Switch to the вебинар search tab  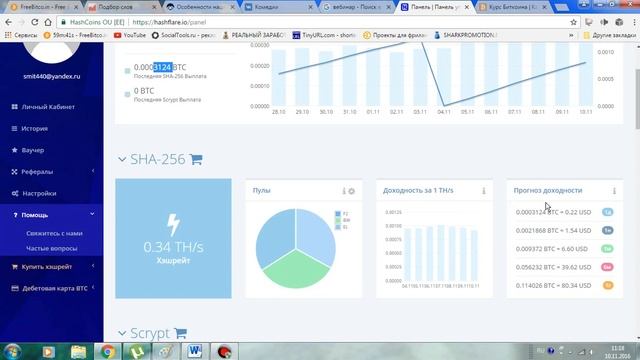pos(356,7)
